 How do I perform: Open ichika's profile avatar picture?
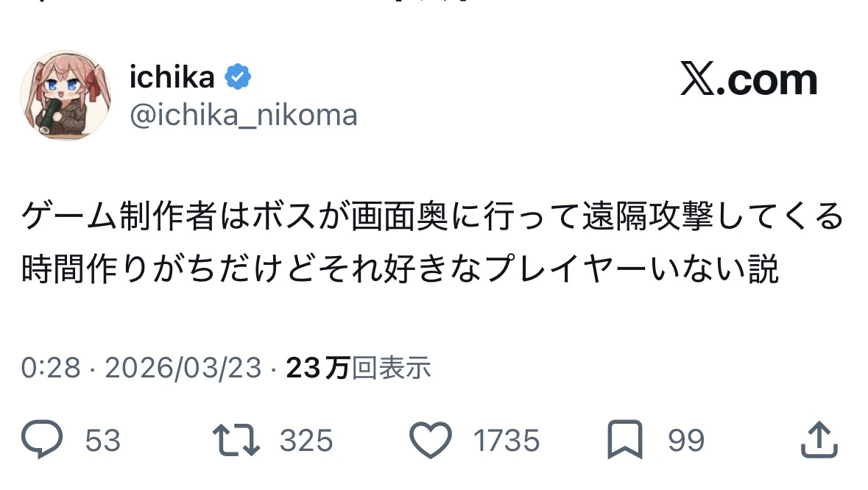point(66,96)
